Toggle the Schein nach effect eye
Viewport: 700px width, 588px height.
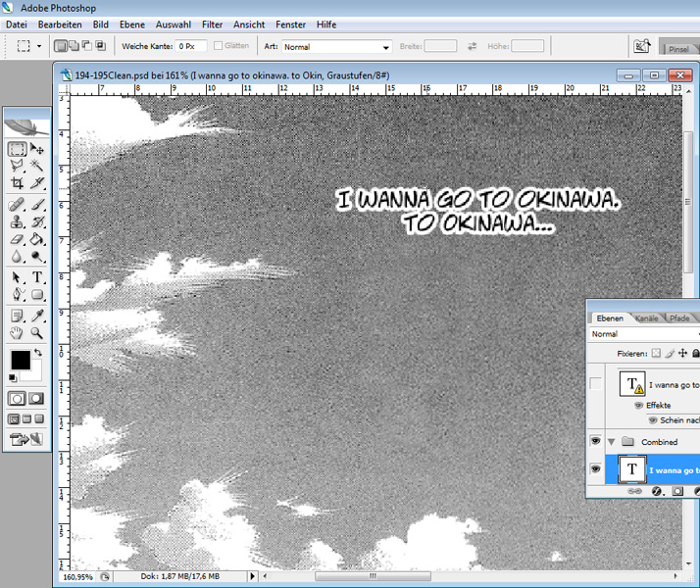(653, 420)
